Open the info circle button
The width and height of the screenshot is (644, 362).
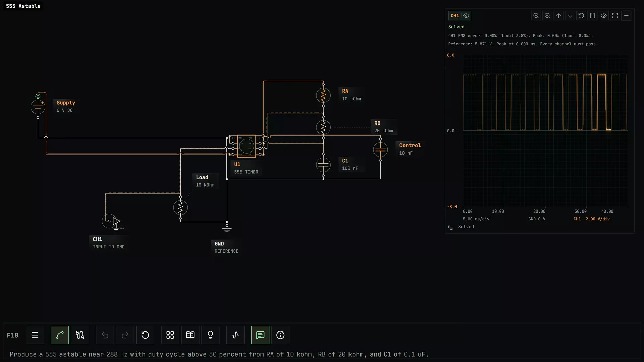click(x=280, y=335)
